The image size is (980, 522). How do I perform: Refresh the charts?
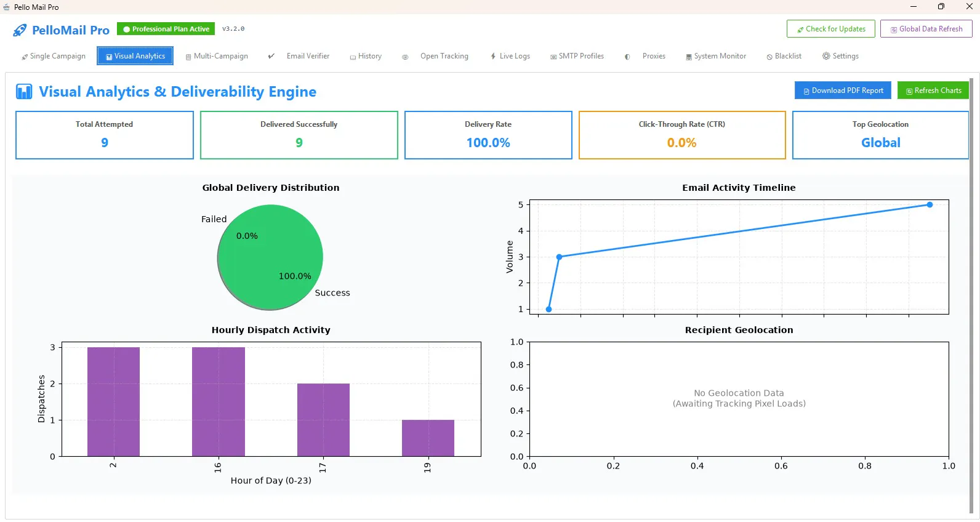(933, 90)
